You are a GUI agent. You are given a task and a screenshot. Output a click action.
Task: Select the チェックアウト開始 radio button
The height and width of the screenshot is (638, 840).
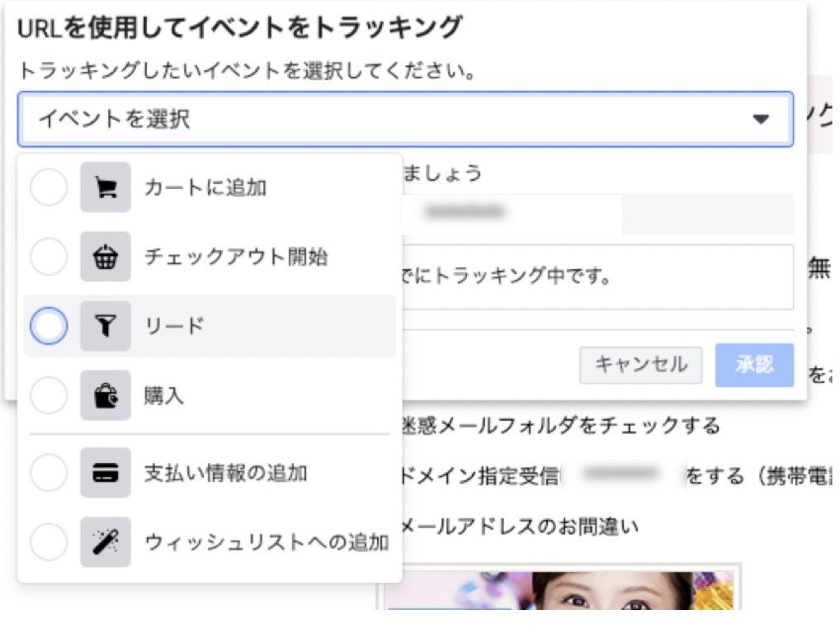click(49, 257)
